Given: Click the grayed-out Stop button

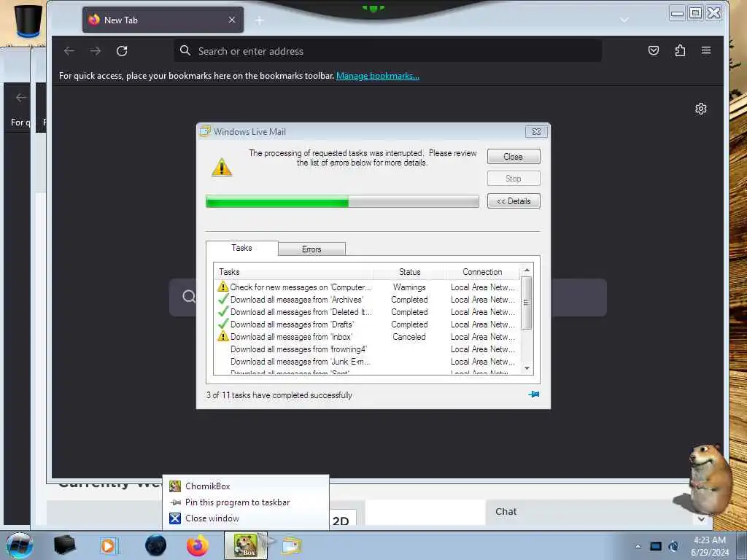Looking at the screenshot, I should tap(514, 179).
